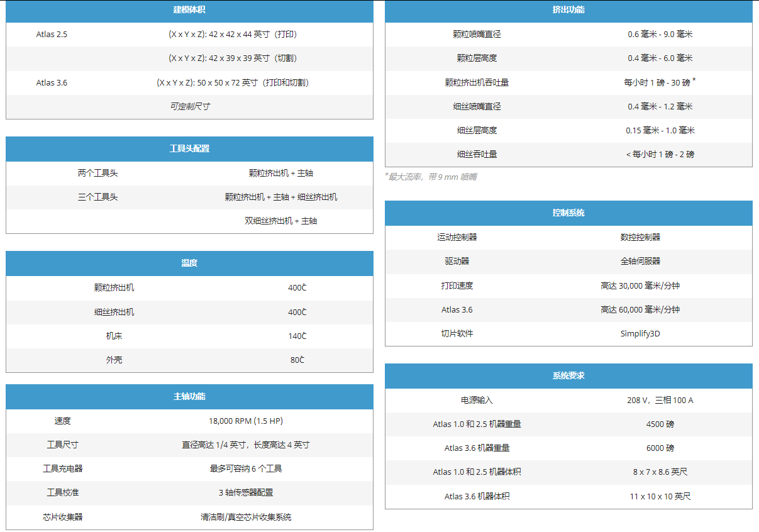Select the '速度' row label
Screen dimensions: 759x532
pos(63,421)
